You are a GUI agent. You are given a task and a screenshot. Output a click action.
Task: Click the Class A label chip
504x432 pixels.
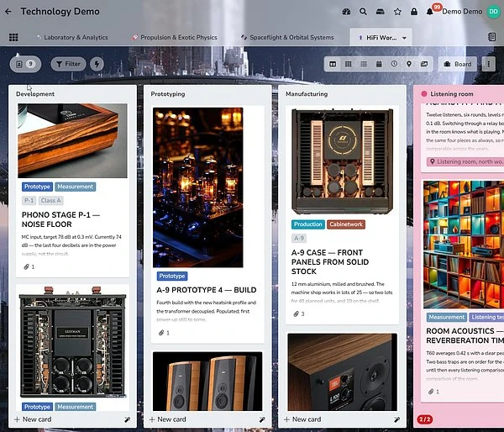50,201
